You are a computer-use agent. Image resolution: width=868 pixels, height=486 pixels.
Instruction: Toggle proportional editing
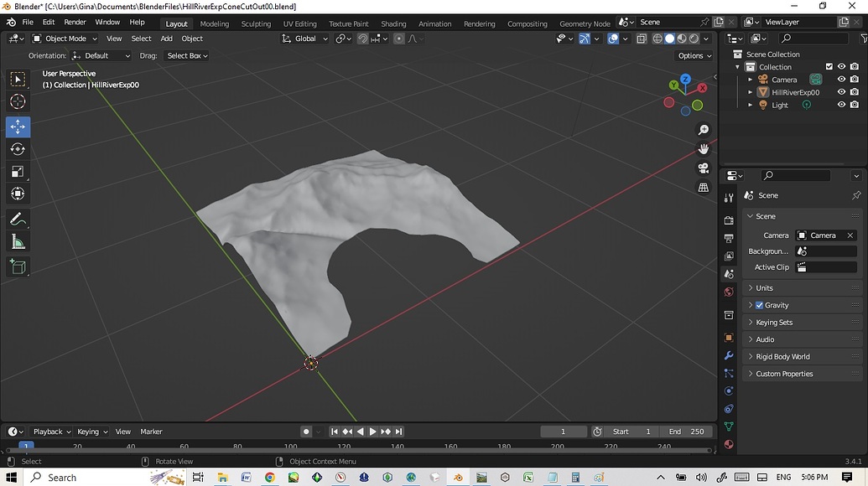coord(399,39)
